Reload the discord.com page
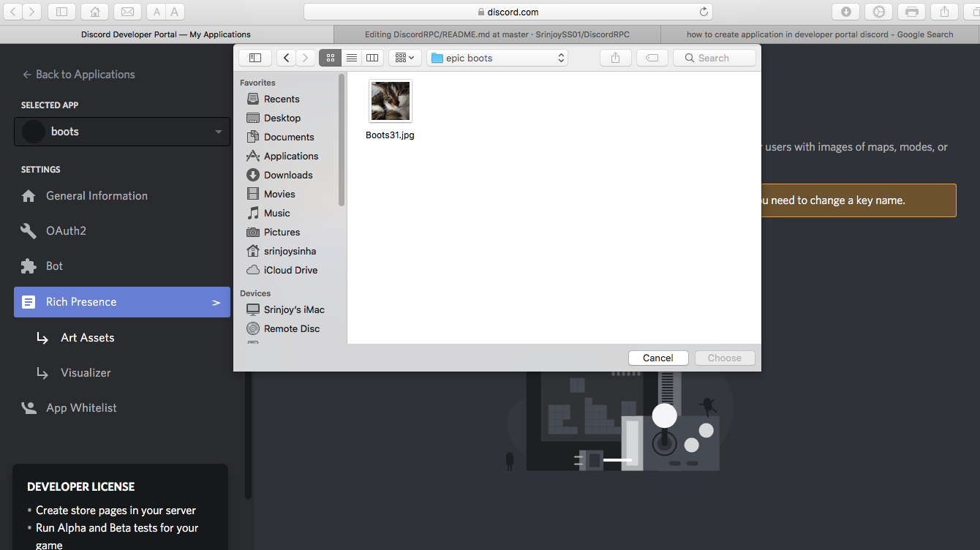The width and height of the screenshot is (980, 550). point(704,12)
